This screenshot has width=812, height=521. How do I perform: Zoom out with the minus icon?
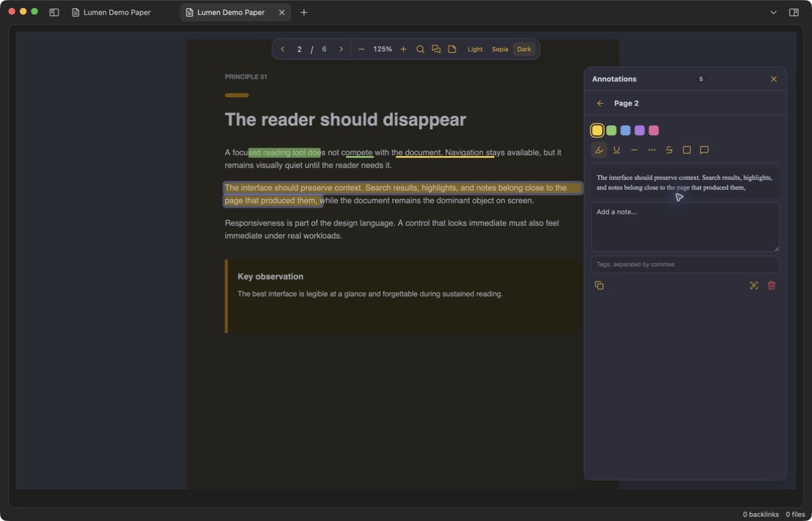pyautogui.click(x=361, y=49)
